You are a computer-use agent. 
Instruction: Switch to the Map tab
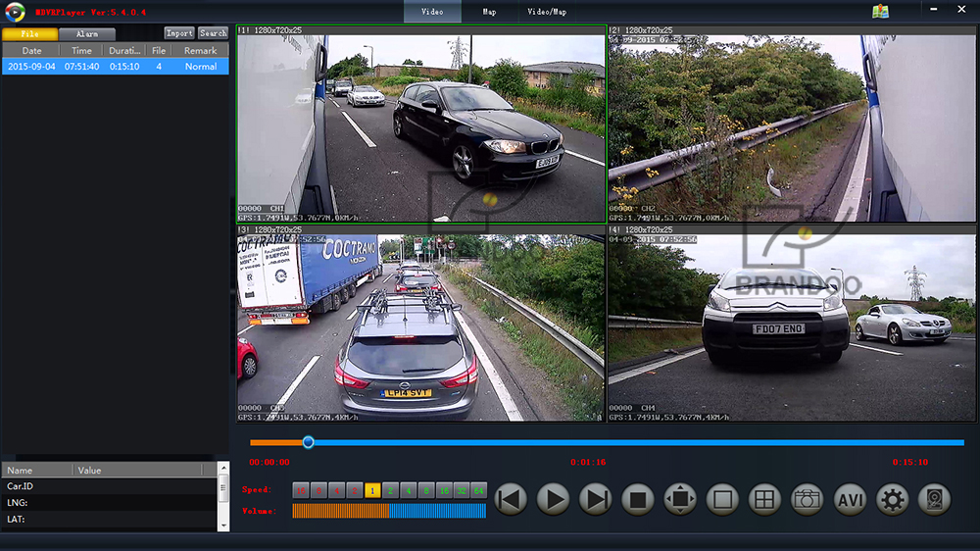(489, 12)
